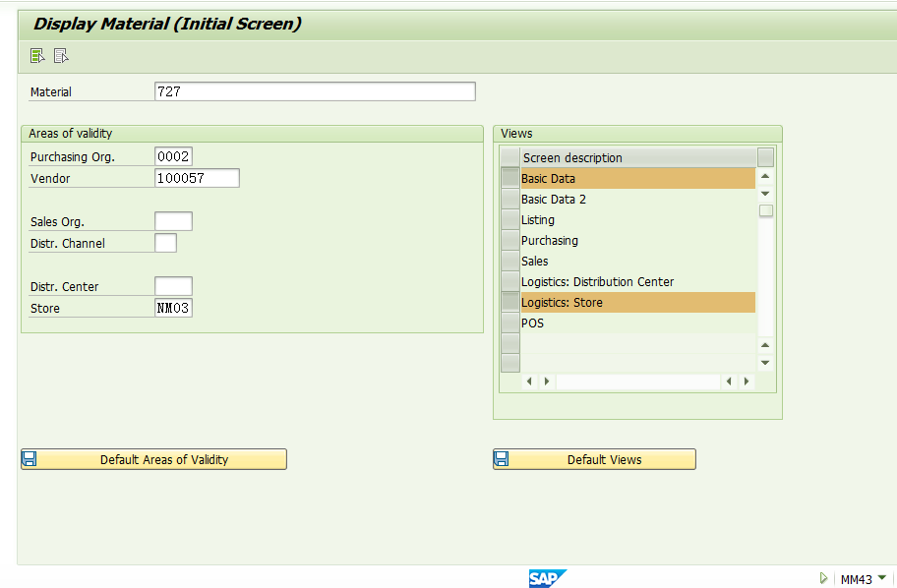Click the Deselect views toolbar icon
897x588 pixels.
(61, 55)
